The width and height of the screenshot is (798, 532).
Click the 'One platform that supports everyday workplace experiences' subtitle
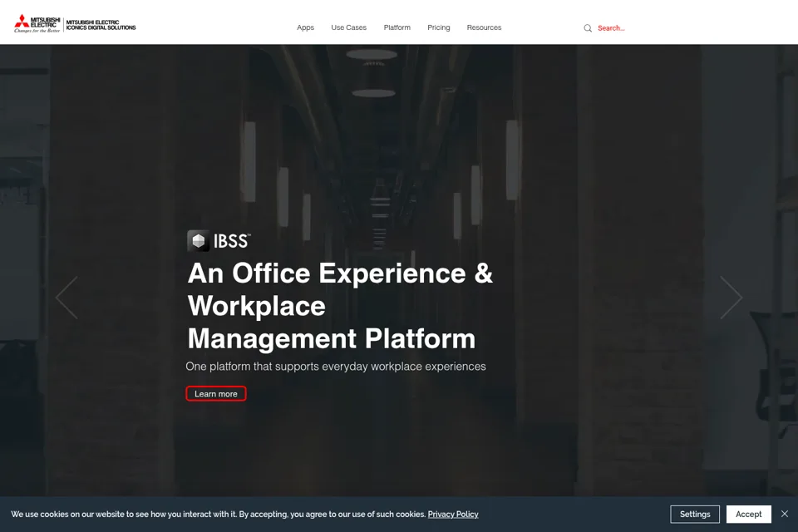click(335, 367)
